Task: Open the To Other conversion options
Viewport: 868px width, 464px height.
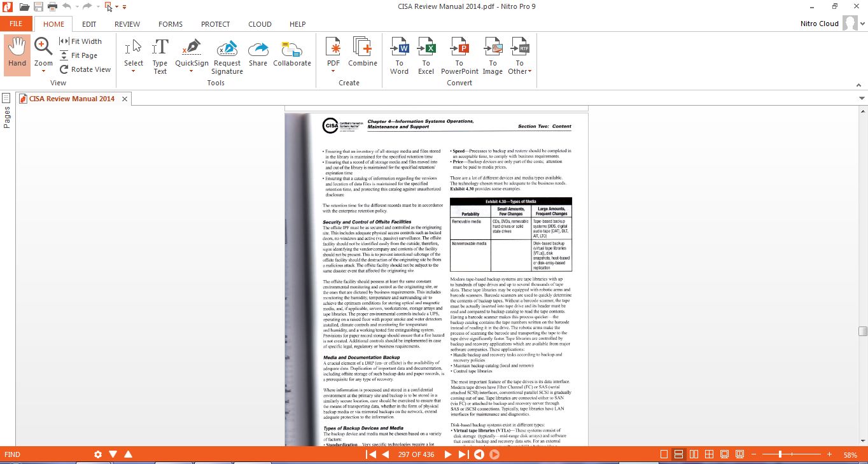Action: click(x=519, y=56)
